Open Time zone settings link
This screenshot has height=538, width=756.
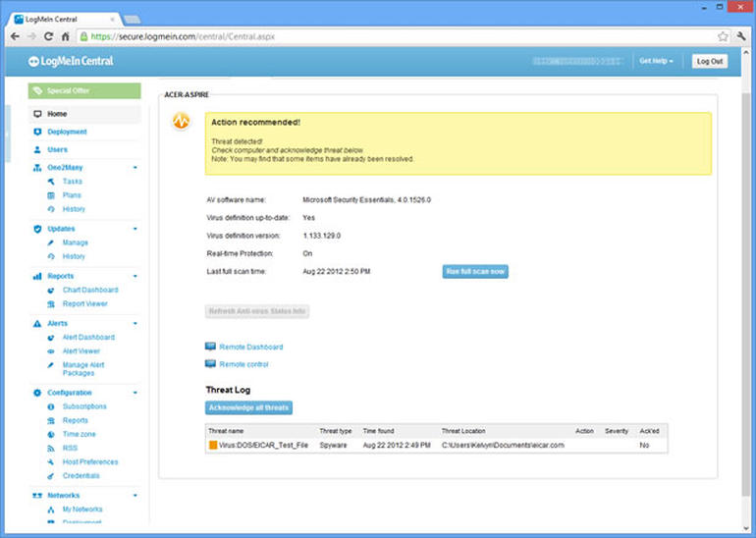click(80, 434)
